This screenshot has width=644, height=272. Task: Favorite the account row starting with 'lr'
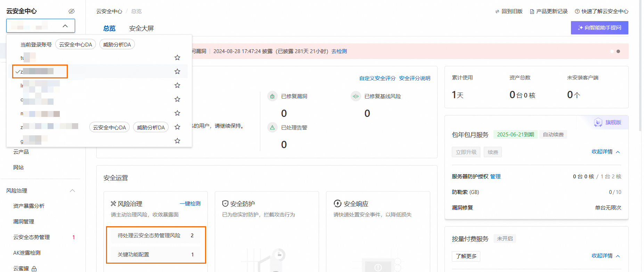pyautogui.click(x=177, y=85)
